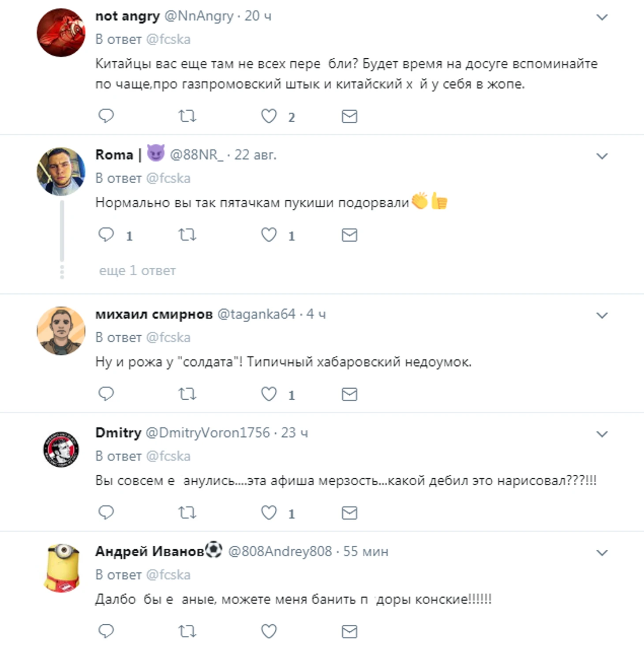Send @88NR_ tweet via direct message
The width and height of the screenshot is (644, 645).
[349, 235]
